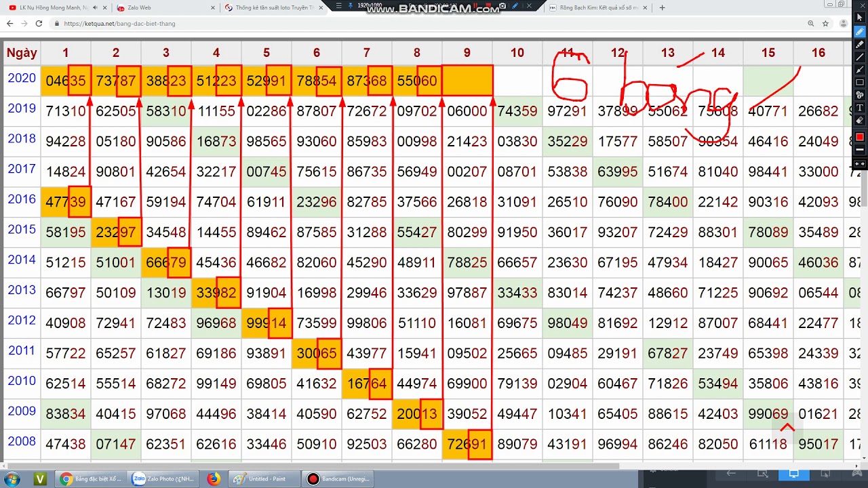
Task: Select cell 33433 in the 2013 row
Action: (517, 293)
